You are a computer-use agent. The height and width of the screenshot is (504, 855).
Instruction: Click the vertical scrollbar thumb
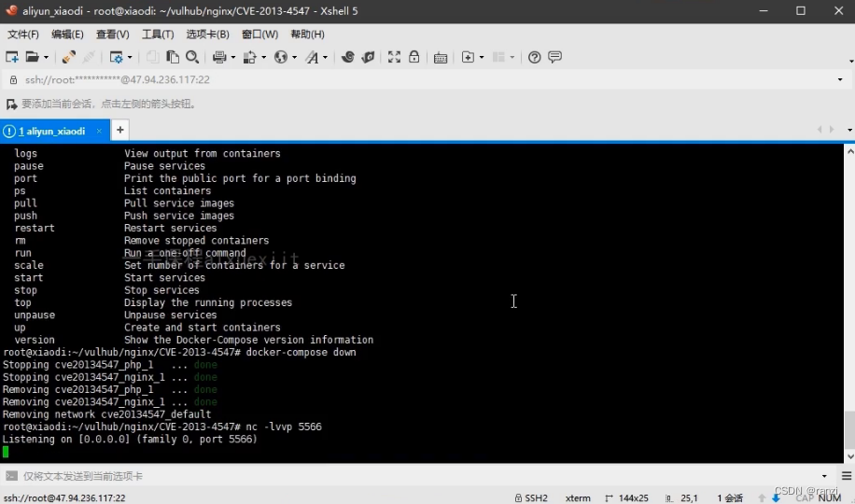point(849,430)
